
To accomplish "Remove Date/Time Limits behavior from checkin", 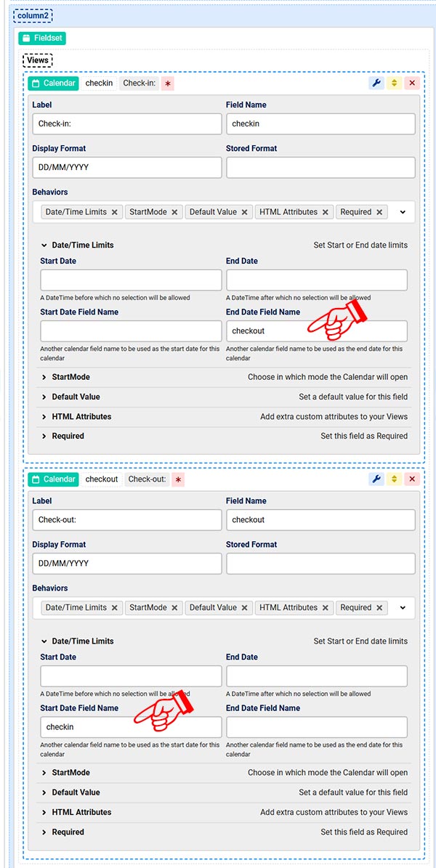I will [115, 212].
